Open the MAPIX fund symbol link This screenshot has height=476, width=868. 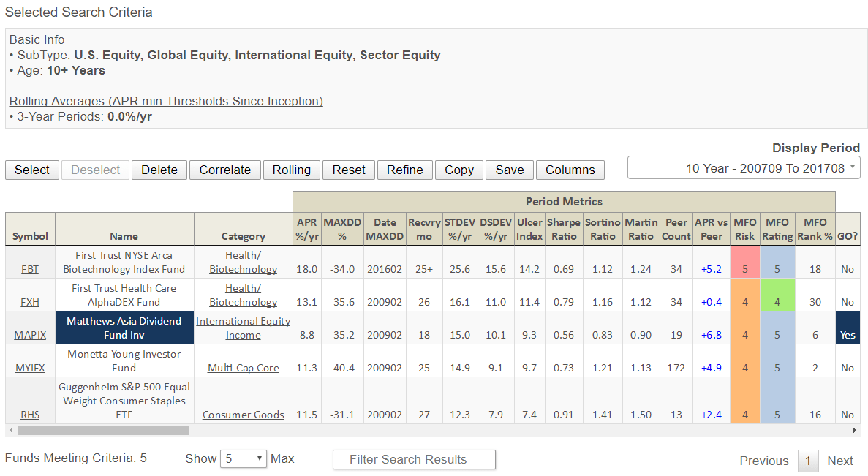[x=30, y=335]
